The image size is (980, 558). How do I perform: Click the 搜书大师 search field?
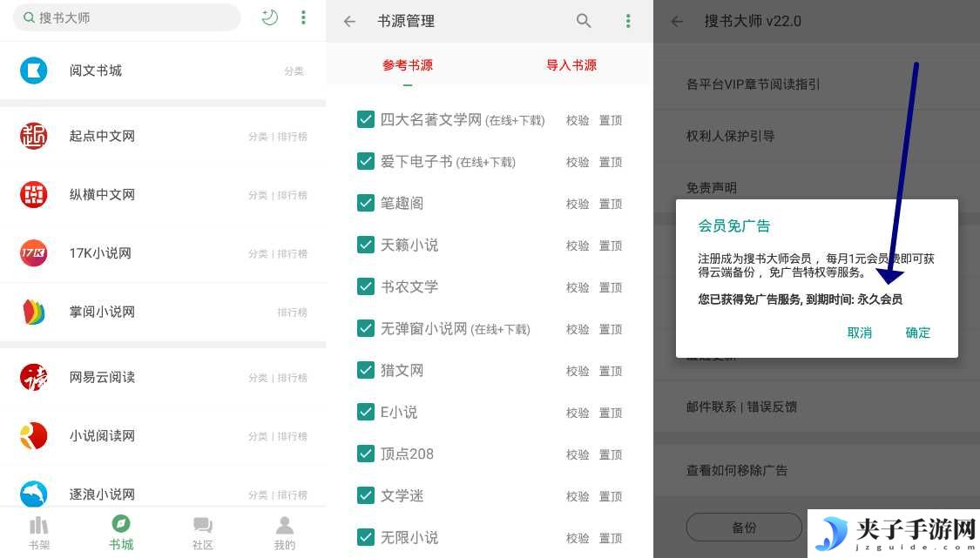point(127,17)
